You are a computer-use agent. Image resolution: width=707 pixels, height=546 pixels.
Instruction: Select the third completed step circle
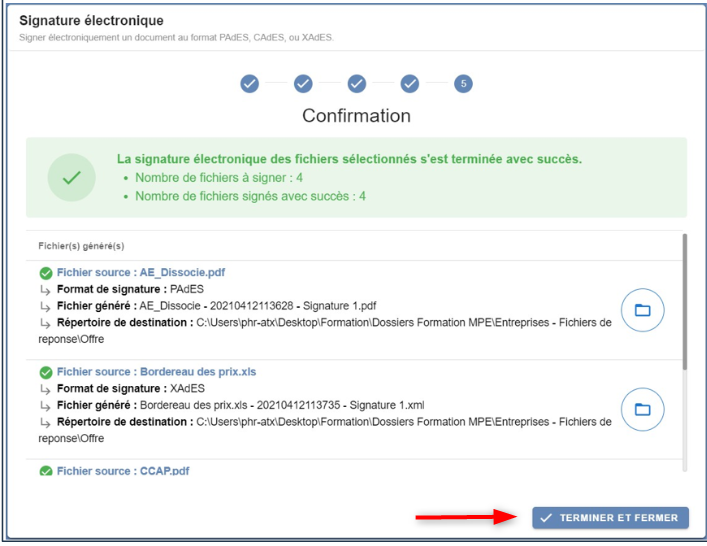pos(357,84)
